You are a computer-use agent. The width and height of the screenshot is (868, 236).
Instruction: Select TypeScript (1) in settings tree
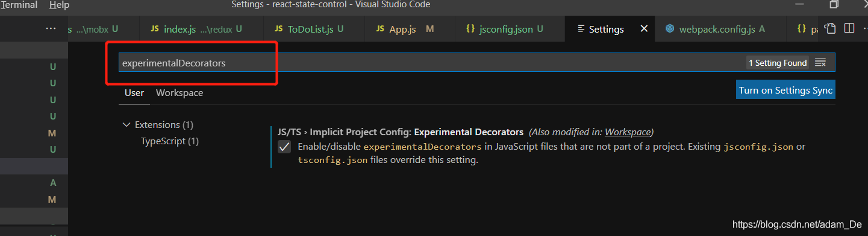[170, 141]
